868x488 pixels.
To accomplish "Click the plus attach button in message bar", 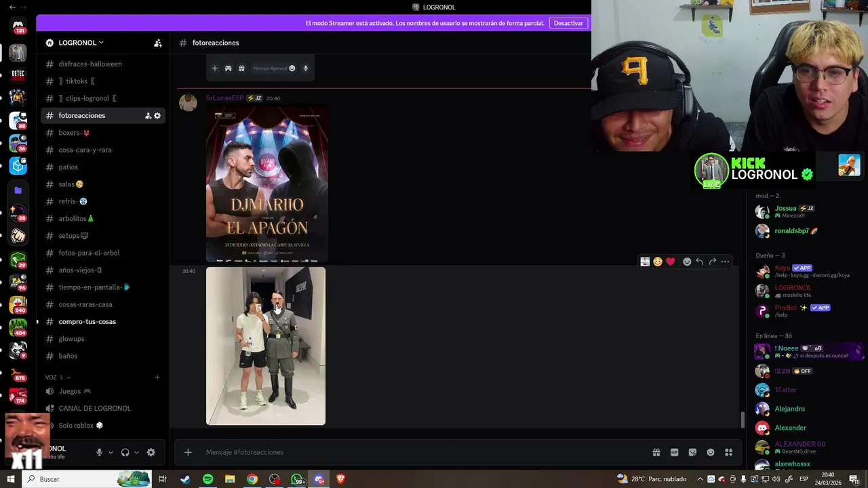I will point(188,452).
